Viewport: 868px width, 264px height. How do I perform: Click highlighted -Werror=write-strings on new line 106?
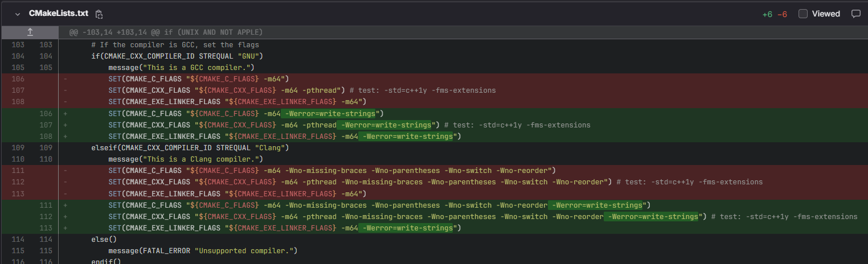point(329,113)
